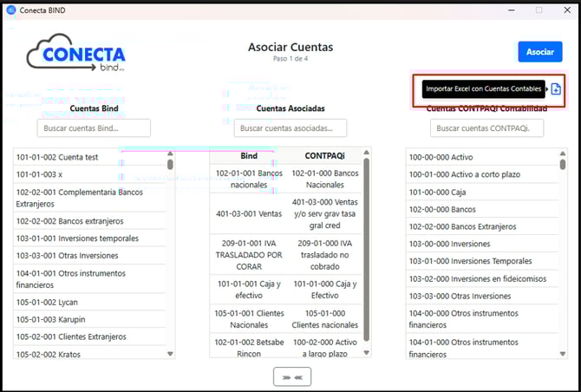Select '101-00-000 Caja' in CONTPAQi list

[482, 192]
